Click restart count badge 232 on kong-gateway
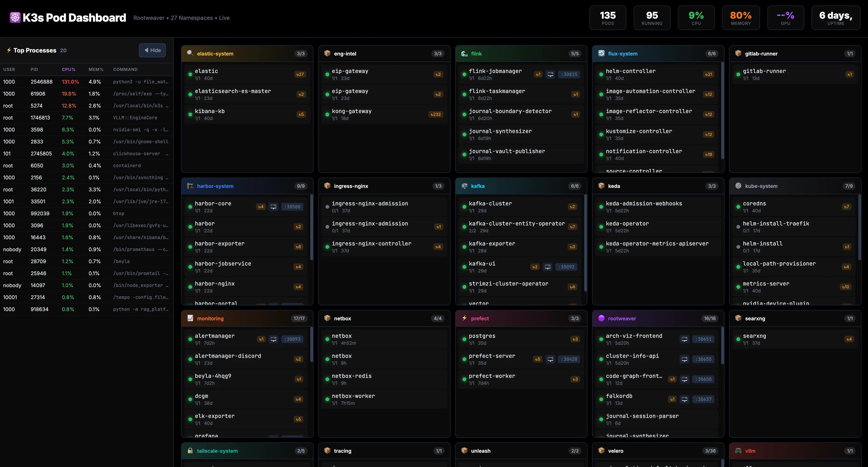 [435, 114]
